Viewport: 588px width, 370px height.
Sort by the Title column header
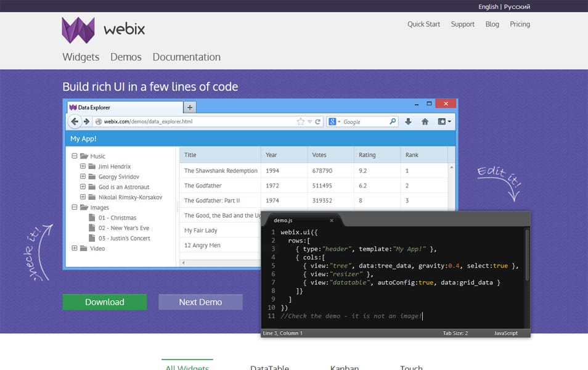[220, 155]
